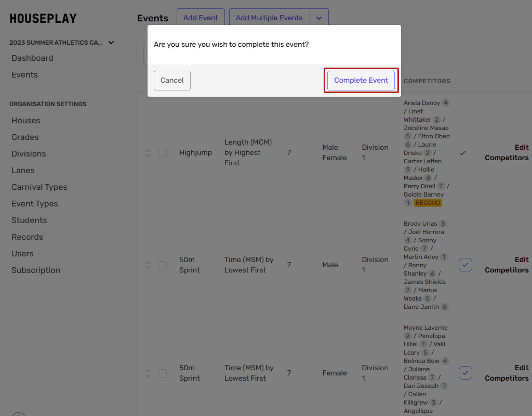The height and width of the screenshot is (416, 532).
Task: Open the Add Multiple Events dropdown arrow
Action: coord(319,18)
